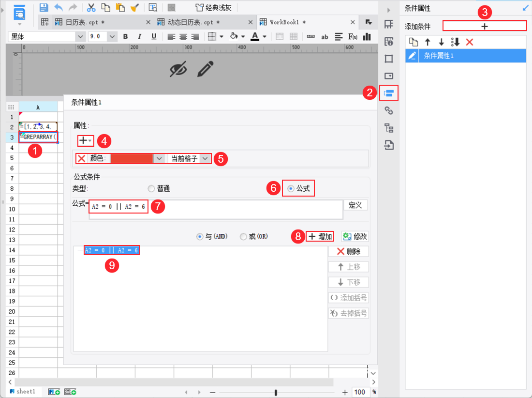Select the 公式 radio button
Screen dimensions: 532x398
coord(290,189)
